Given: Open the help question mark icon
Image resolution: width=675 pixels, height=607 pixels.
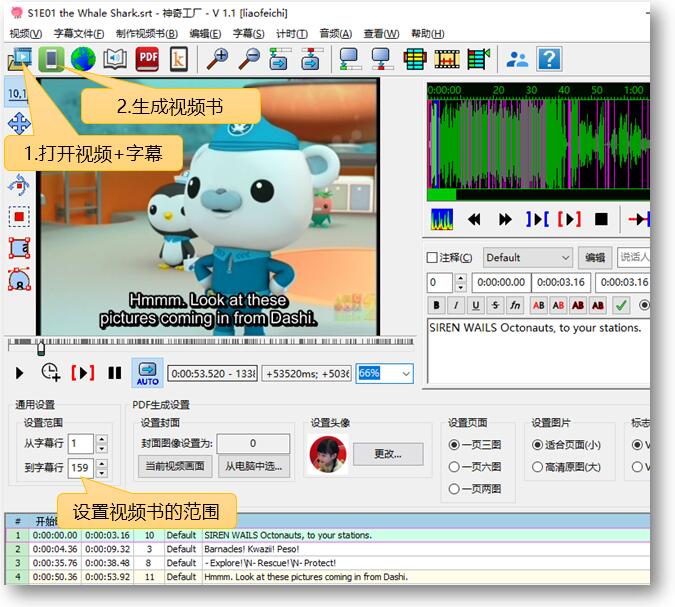Looking at the screenshot, I should 549,59.
